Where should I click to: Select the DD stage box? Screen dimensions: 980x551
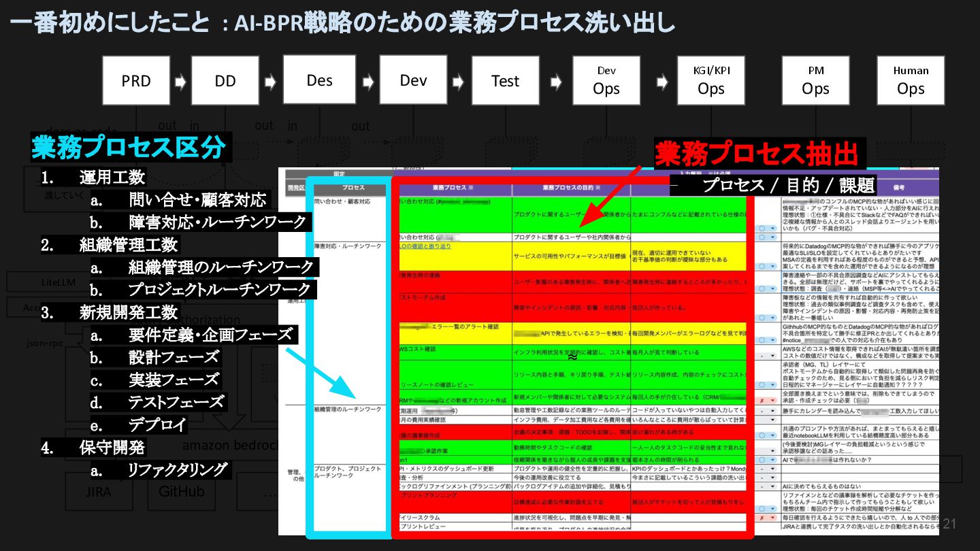point(225,80)
